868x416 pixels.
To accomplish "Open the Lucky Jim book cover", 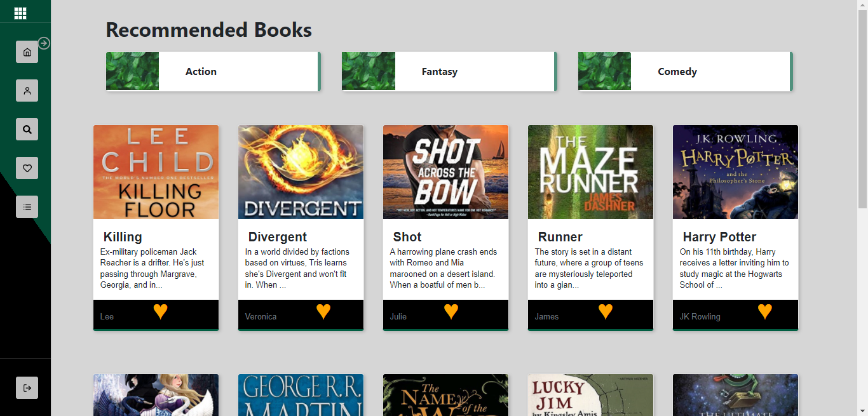I will click(591, 395).
